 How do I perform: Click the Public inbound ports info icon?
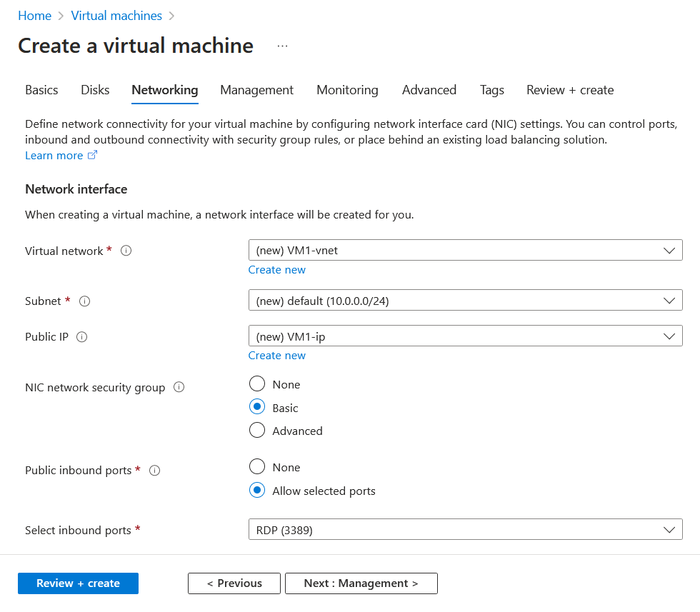pyautogui.click(x=154, y=470)
